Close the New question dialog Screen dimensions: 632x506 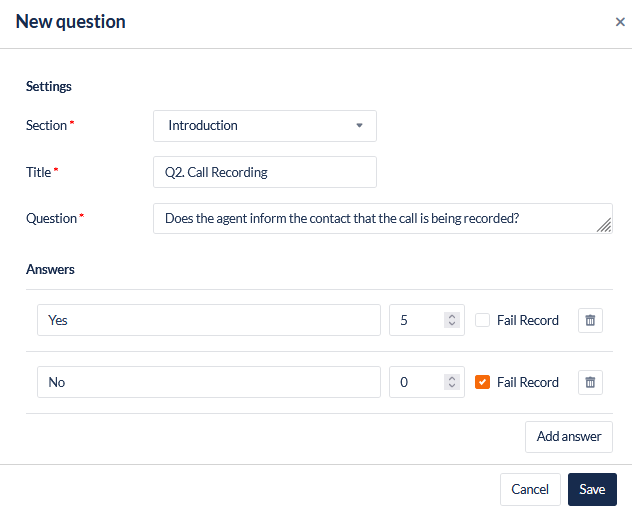point(620,22)
